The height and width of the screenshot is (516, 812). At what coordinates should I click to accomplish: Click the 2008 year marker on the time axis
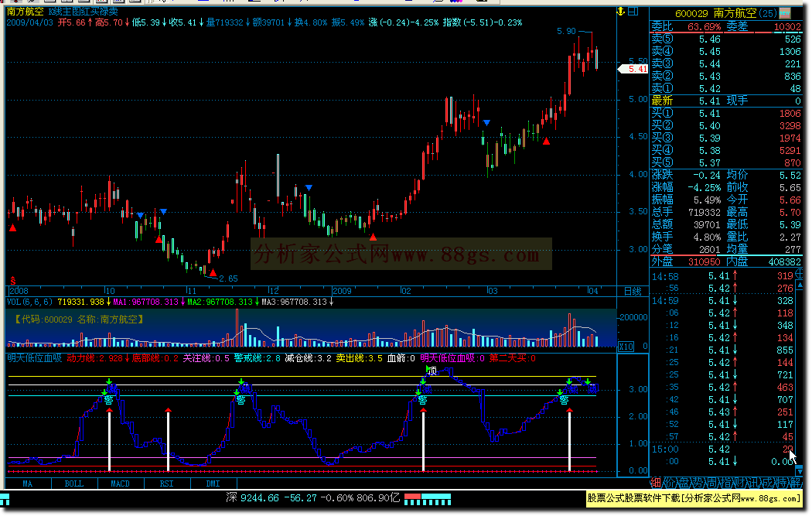point(19,291)
